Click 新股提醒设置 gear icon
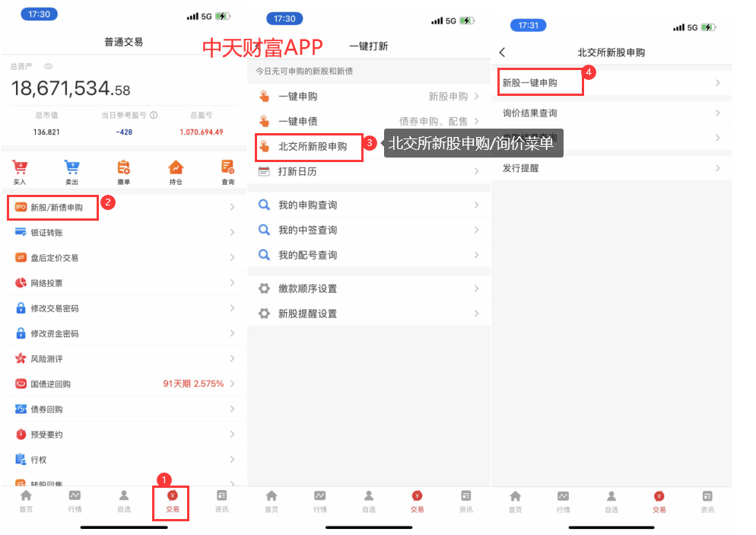Image resolution: width=756 pixels, height=535 pixels. 264,314
